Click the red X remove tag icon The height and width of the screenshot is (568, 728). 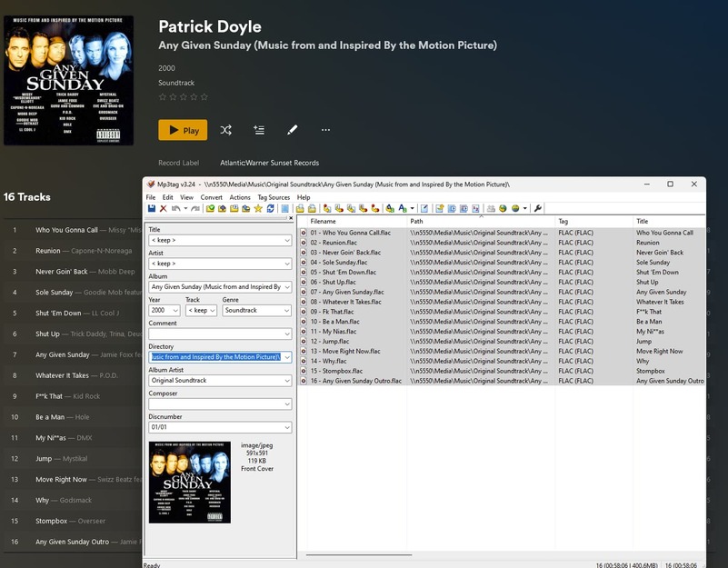click(x=164, y=209)
